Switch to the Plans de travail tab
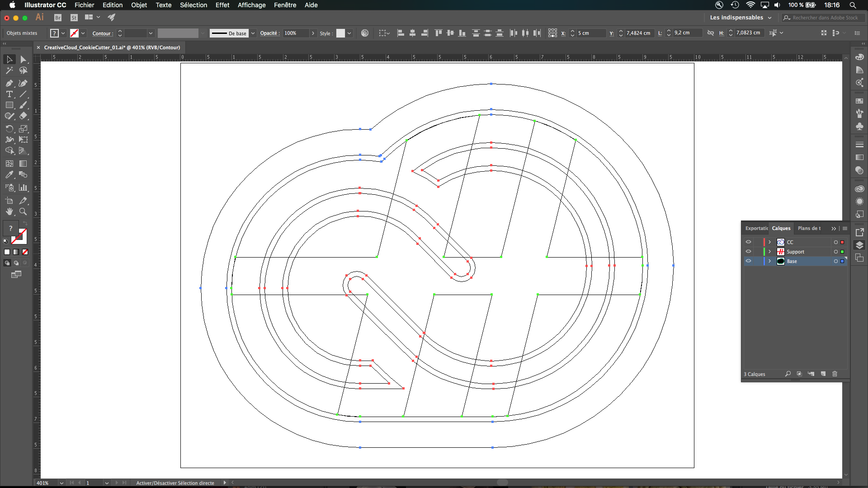Viewport: 868px width, 488px height. pyautogui.click(x=809, y=228)
